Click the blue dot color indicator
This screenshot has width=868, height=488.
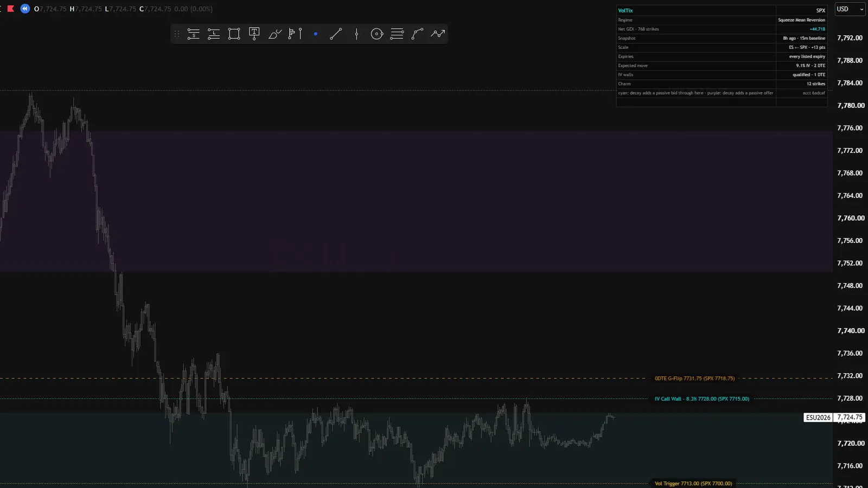pyautogui.click(x=315, y=34)
